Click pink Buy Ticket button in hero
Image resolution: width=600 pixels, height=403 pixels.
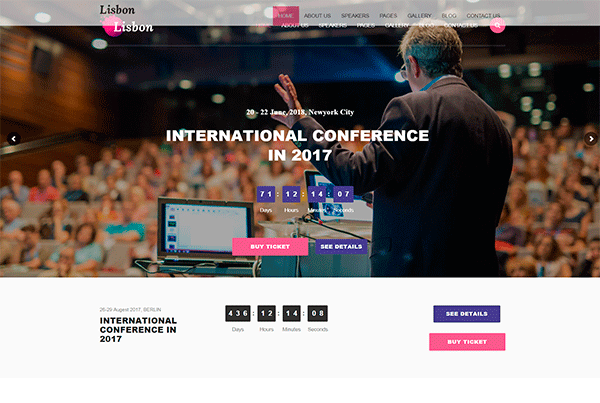point(270,246)
